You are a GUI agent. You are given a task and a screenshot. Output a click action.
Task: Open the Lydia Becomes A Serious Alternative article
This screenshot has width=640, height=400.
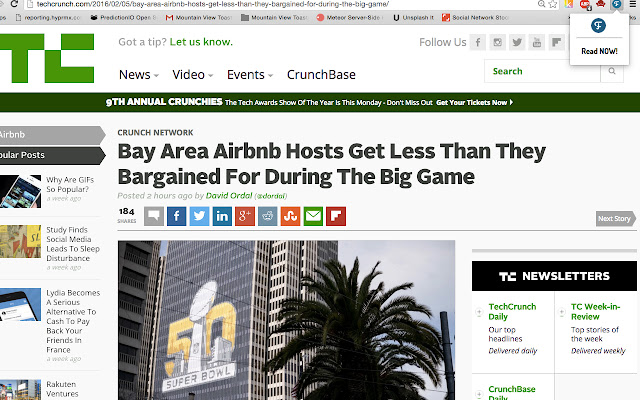[x=73, y=321]
